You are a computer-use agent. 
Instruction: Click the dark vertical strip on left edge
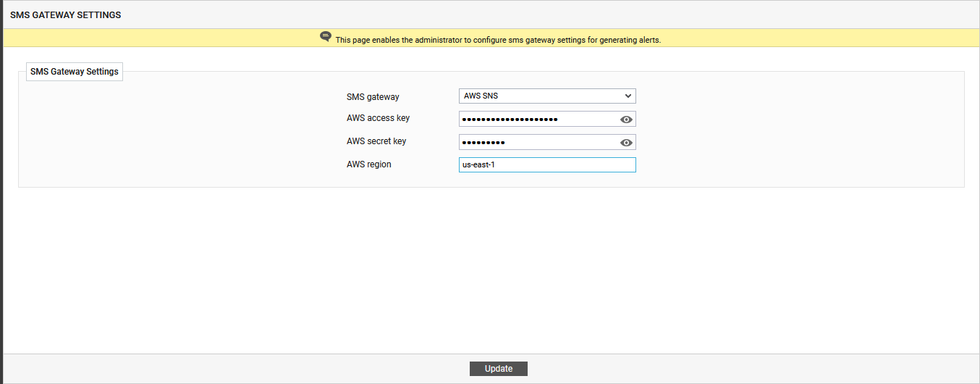click(x=1, y=192)
